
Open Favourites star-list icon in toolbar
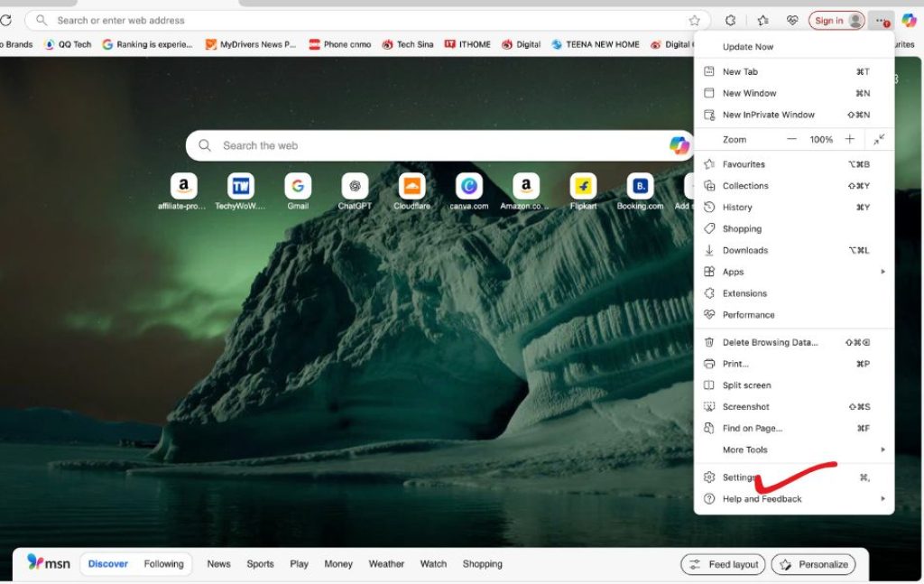point(762,21)
